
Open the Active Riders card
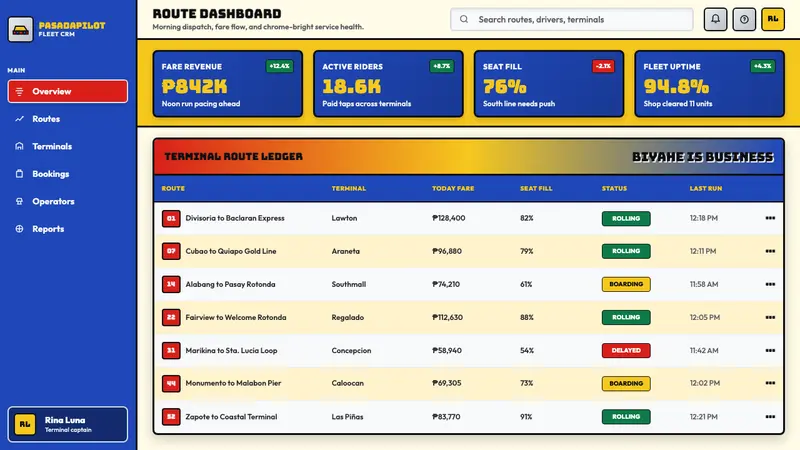coord(388,84)
